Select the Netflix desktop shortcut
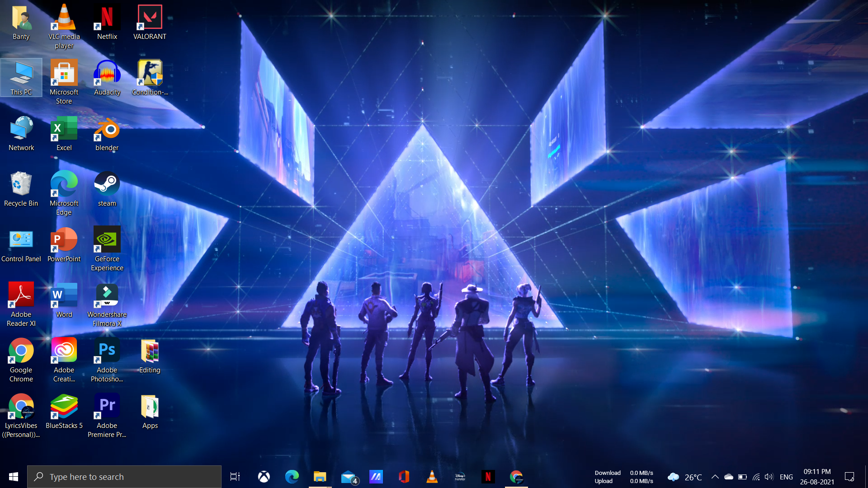868x488 pixels. coord(107,23)
